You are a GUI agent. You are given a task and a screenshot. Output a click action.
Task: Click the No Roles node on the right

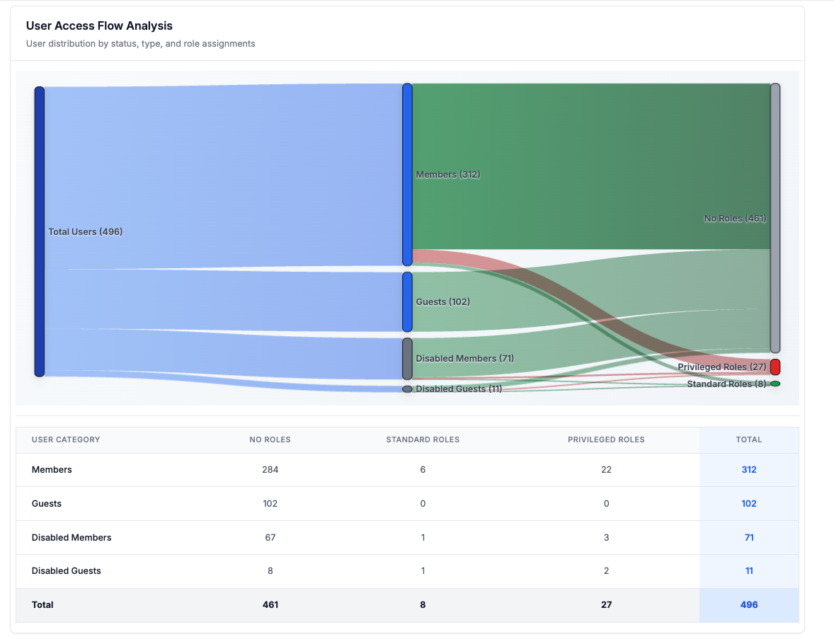coord(775,218)
